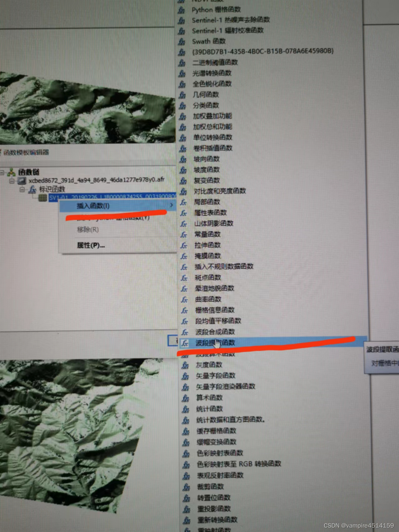Select Python 栅格函数 in function list

[x=216, y=10]
